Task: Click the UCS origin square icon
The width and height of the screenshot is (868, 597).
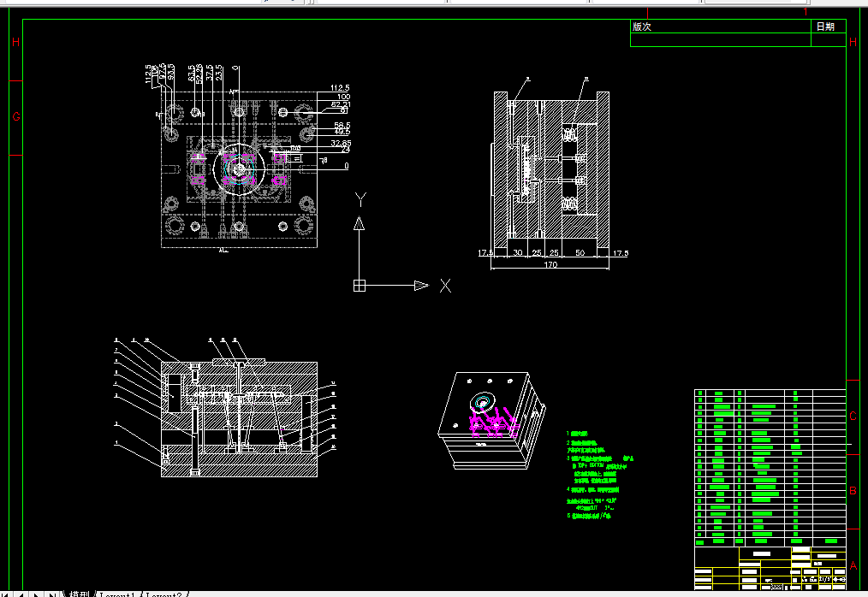Action: click(360, 286)
